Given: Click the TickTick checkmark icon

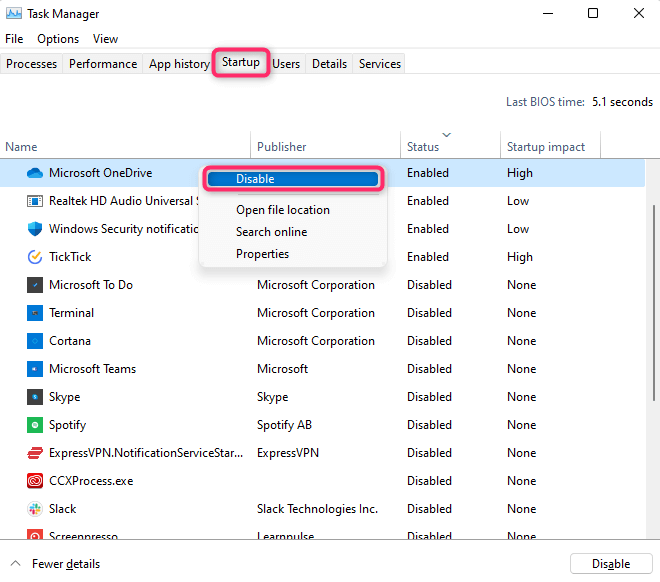Looking at the screenshot, I should click(35, 257).
